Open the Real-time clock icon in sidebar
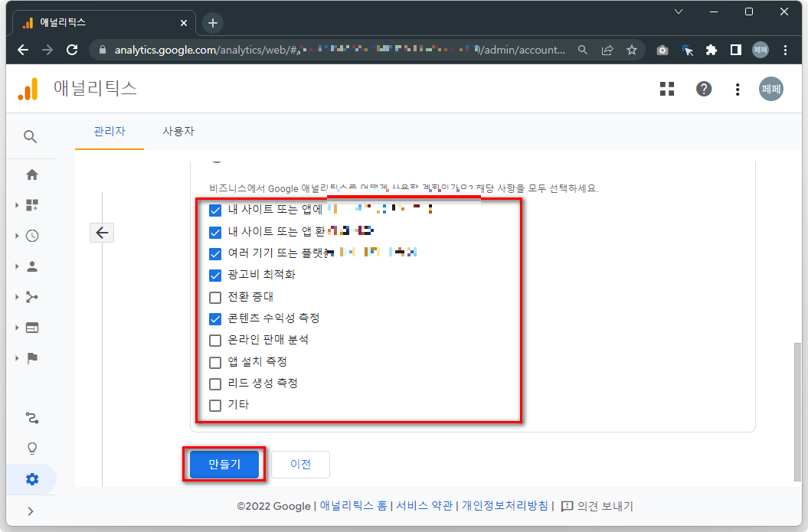This screenshot has width=808, height=532. click(31, 236)
